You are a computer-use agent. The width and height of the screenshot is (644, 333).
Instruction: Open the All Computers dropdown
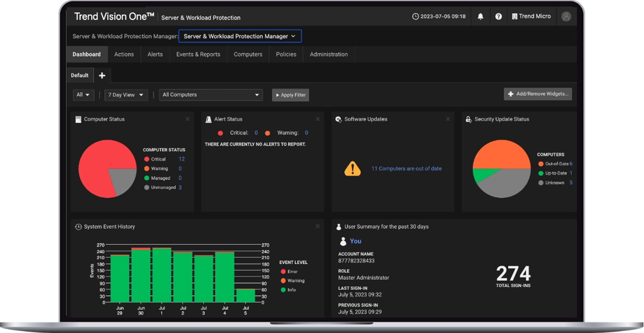(211, 95)
